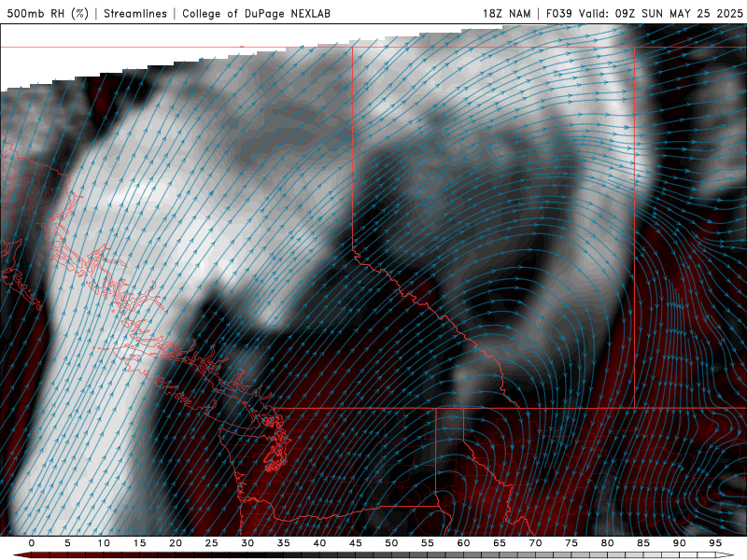Click the '60' value on the color scale
747x560 pixels.
click(463, 543)
